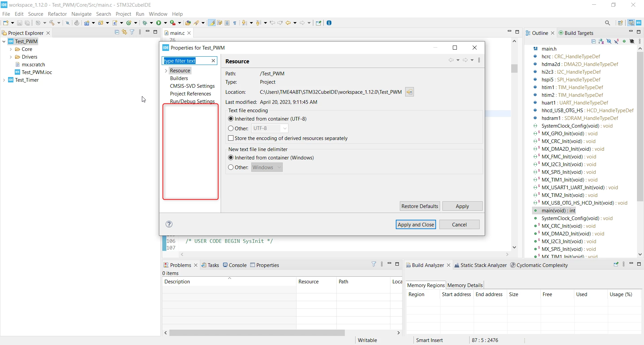Click the Build hammer icon in toolbar
The image size is (644, 345).
52,23
